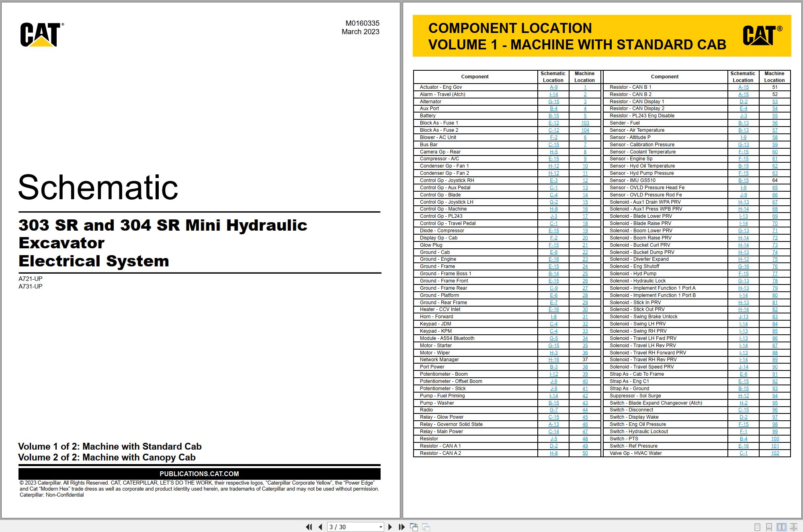Open schematic location E-3 for Control Gp - Joystick RH
The height and width of the screenshot is (532, 803).
(553, 180)
